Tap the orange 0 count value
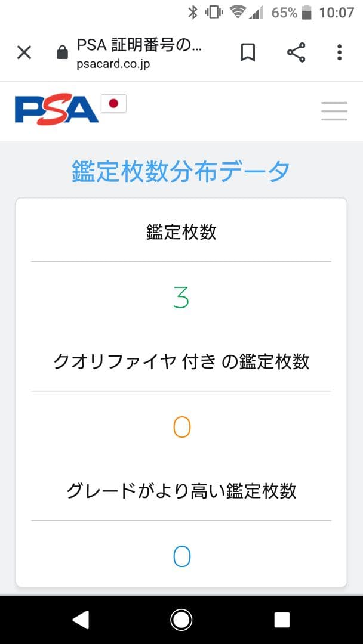This screenshot has width=363, height=644. pyautogui.click(x=181, y=426)
